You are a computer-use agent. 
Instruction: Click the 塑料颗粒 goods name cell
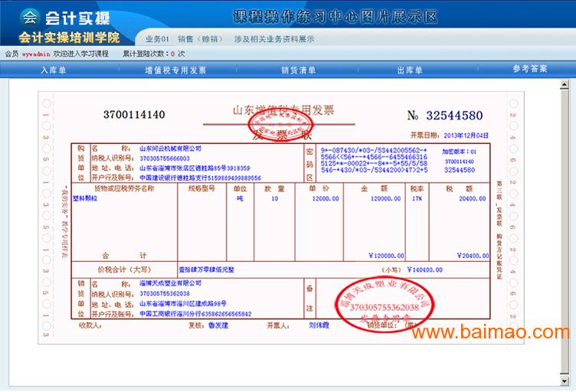pyautogui.click(x=85, y=197)
